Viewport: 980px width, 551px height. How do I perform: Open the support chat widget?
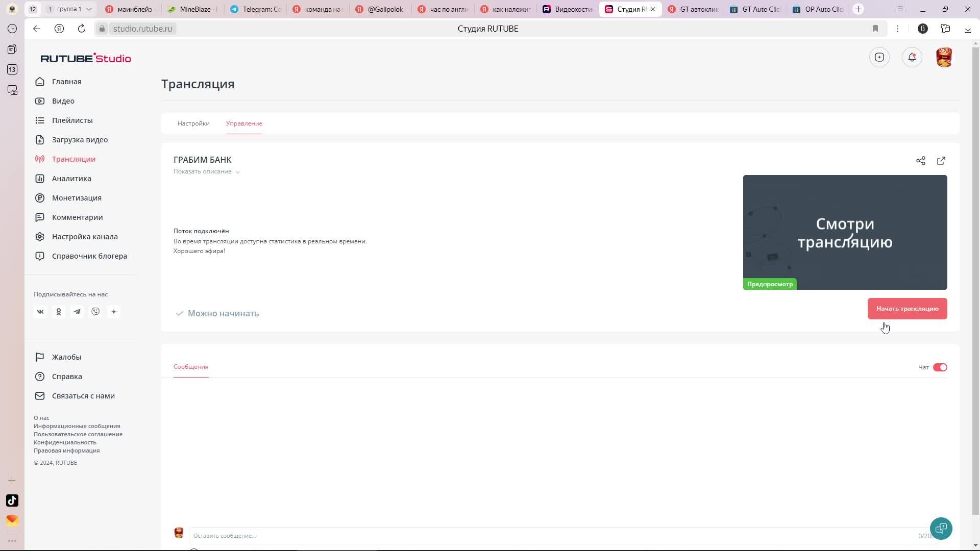click(941, 529)
